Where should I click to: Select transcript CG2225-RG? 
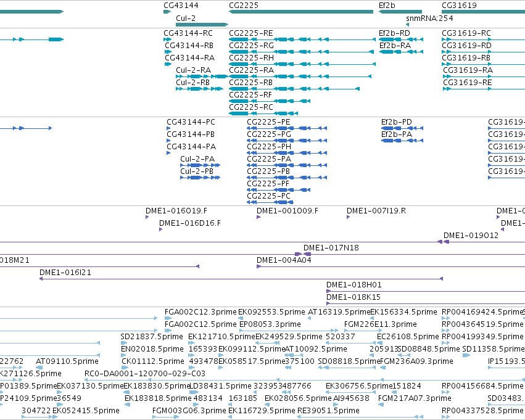[252, 46]
